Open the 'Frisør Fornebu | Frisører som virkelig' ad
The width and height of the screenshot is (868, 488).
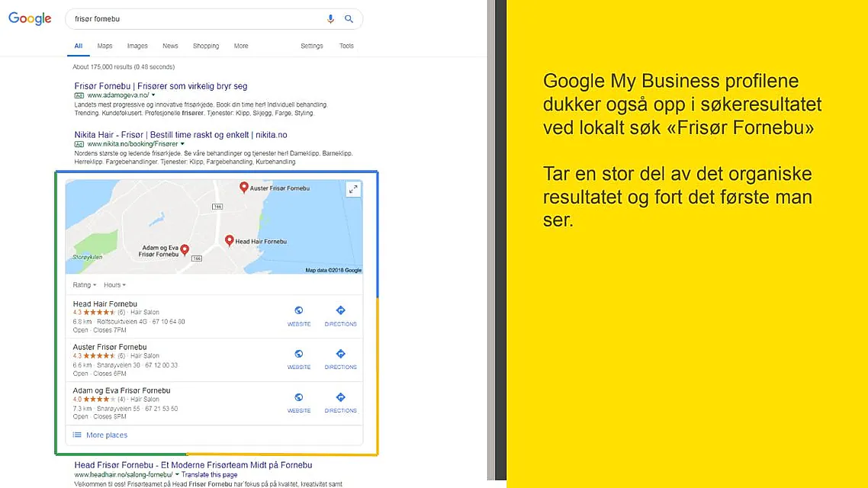(x=160, y=85)
